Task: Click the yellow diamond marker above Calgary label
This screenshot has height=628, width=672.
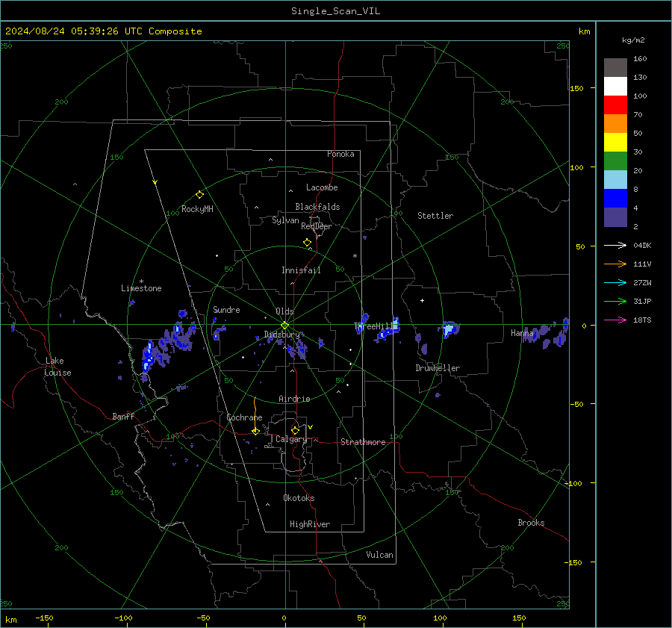Action: tap(295, 430)
